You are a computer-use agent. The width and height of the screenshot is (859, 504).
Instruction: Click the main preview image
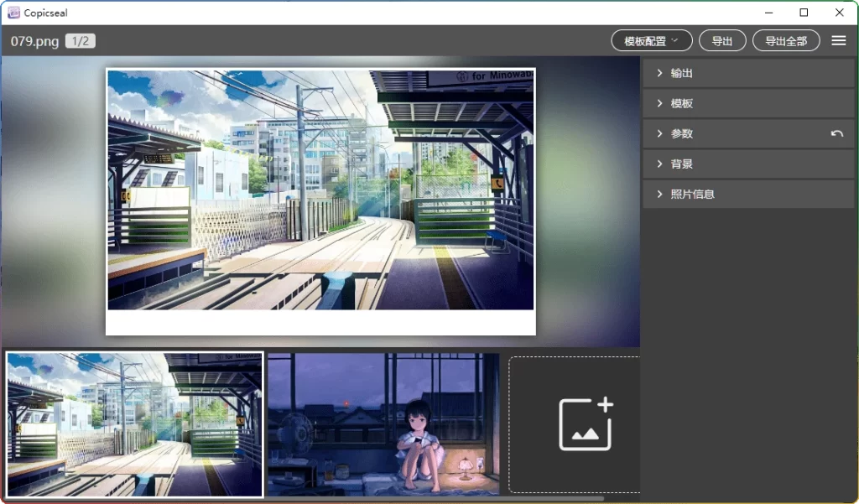tap(320, 201)
